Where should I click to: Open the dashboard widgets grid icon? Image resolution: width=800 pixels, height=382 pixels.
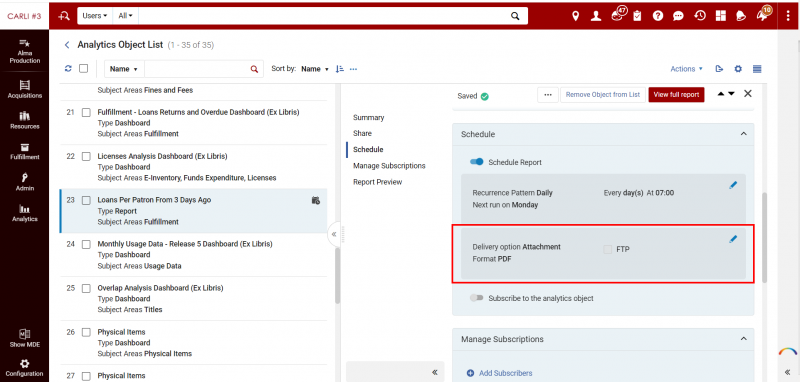720,16
